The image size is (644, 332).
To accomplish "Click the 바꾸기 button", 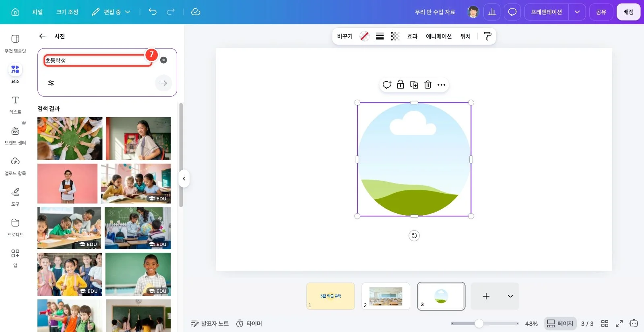I will tap(345, 36).
